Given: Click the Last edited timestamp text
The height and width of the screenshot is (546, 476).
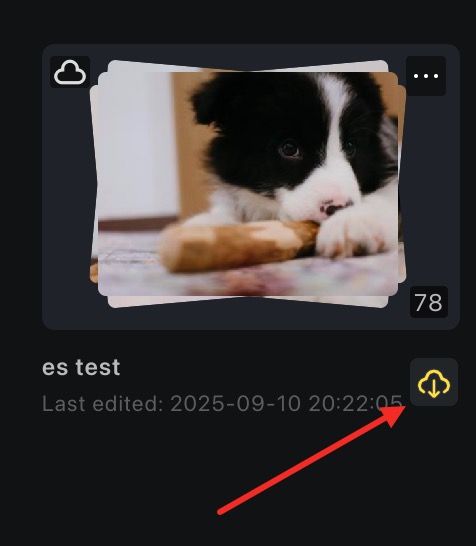Looking at the screenshot, I should click(222, 404).
